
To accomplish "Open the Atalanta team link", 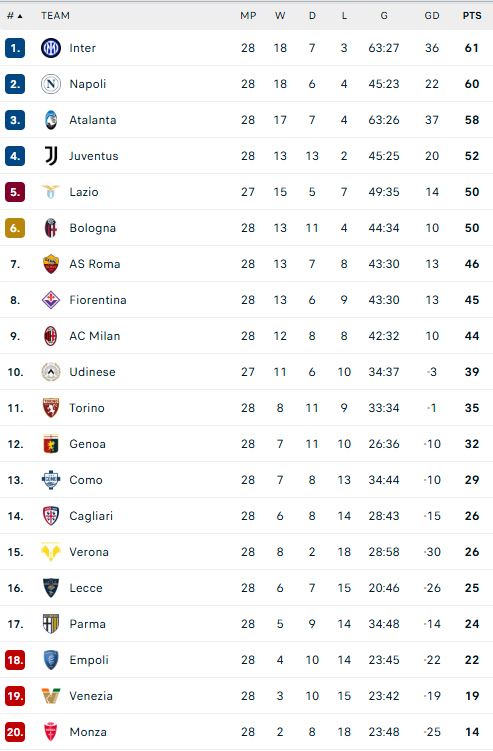I will pos(92,120).
